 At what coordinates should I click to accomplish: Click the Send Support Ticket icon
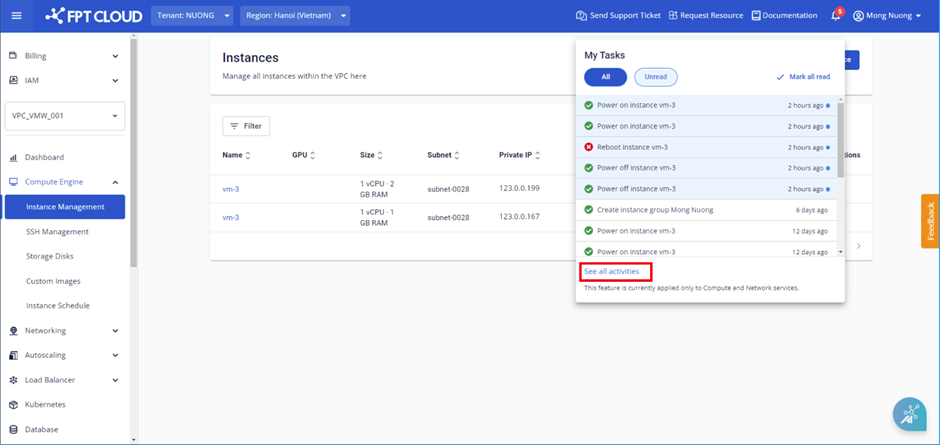point(582,16)
